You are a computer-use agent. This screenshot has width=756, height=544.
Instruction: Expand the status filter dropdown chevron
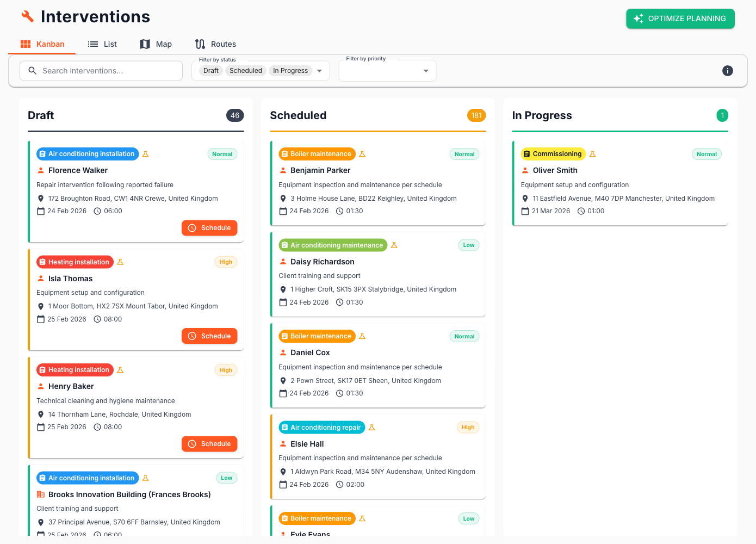click(320, 70)
